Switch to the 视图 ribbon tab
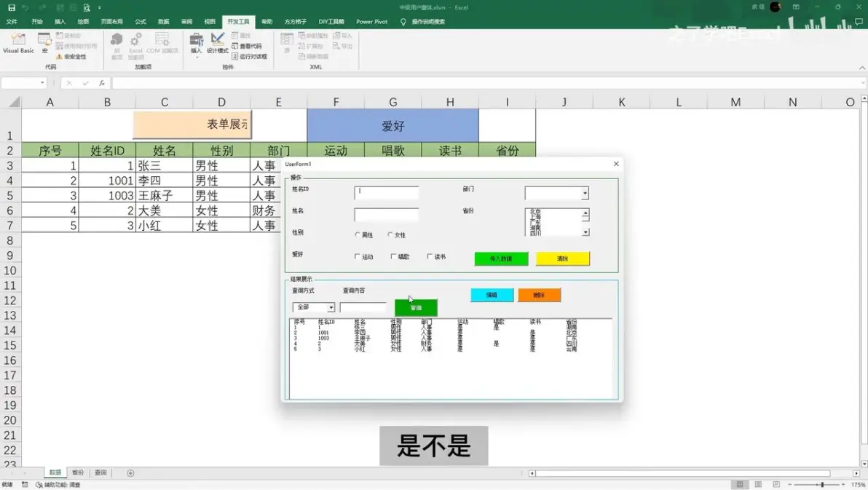The image size is (868, 490). (x=210, y=22)
